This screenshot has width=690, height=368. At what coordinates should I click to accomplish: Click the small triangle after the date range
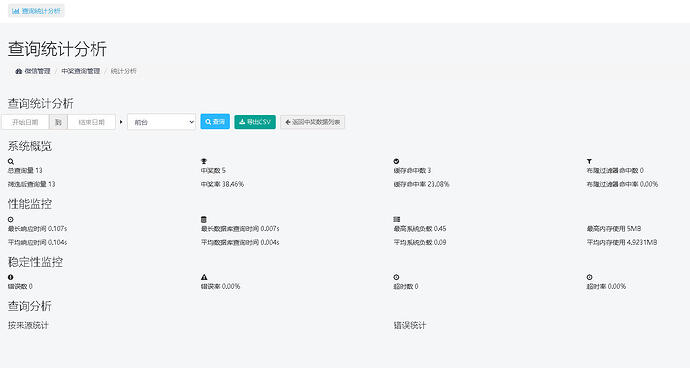(121, 122)
